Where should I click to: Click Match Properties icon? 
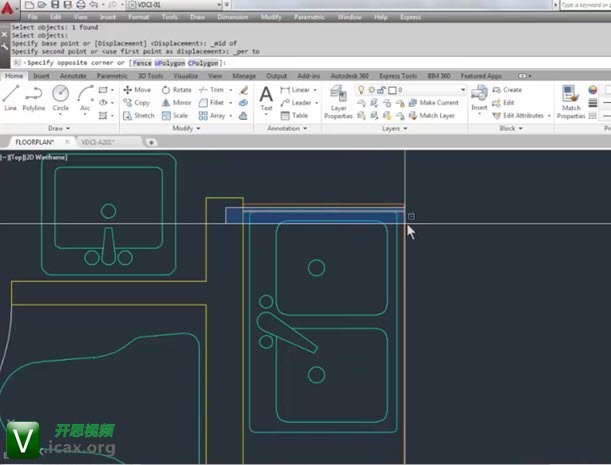(x=571, y=101)
